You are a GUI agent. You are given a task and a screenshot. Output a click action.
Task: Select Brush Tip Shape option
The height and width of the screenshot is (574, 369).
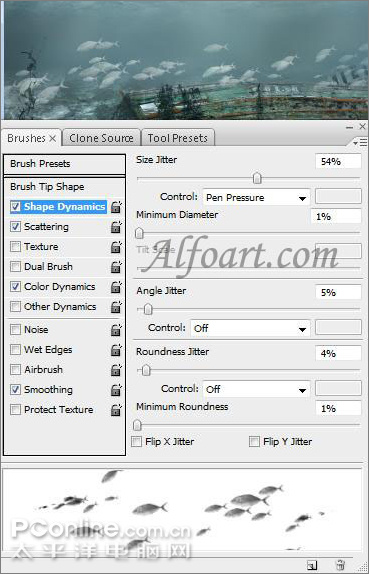tap(47, 187)
